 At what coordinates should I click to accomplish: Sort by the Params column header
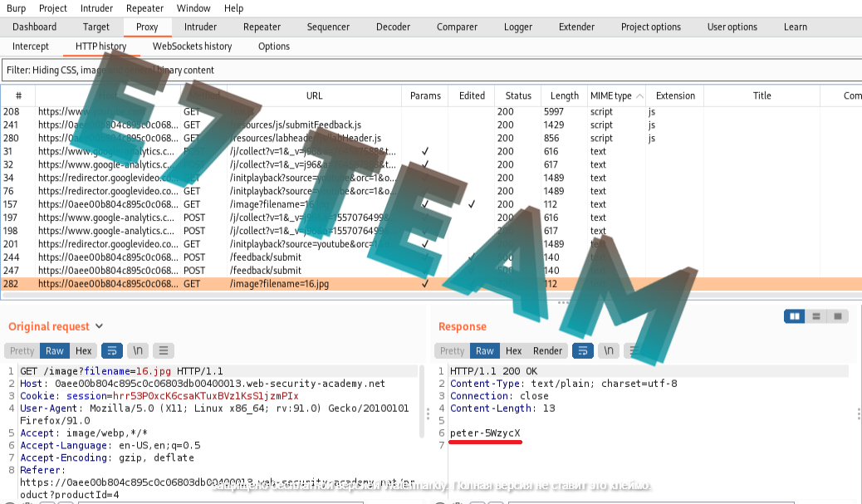click(x=425, y=95)
